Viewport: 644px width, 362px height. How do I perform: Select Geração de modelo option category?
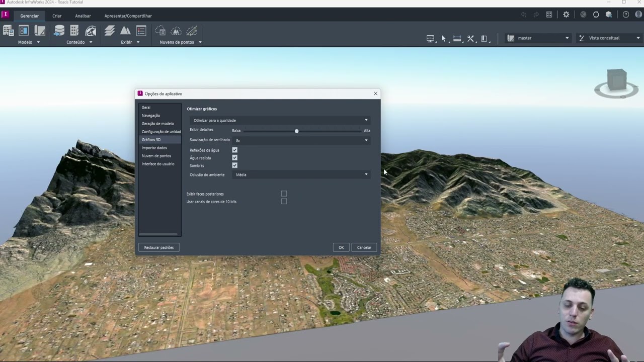pos(159,124)
